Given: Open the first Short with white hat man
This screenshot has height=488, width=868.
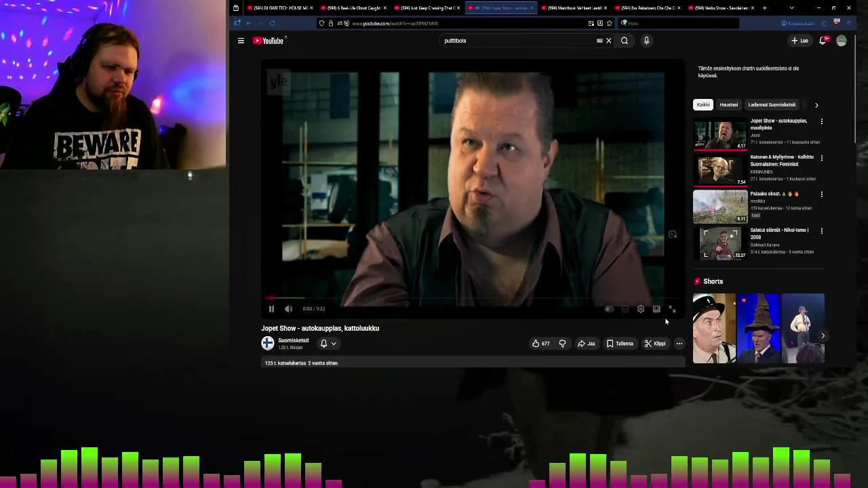Looking at the screenshot, I should pos(714,329).
